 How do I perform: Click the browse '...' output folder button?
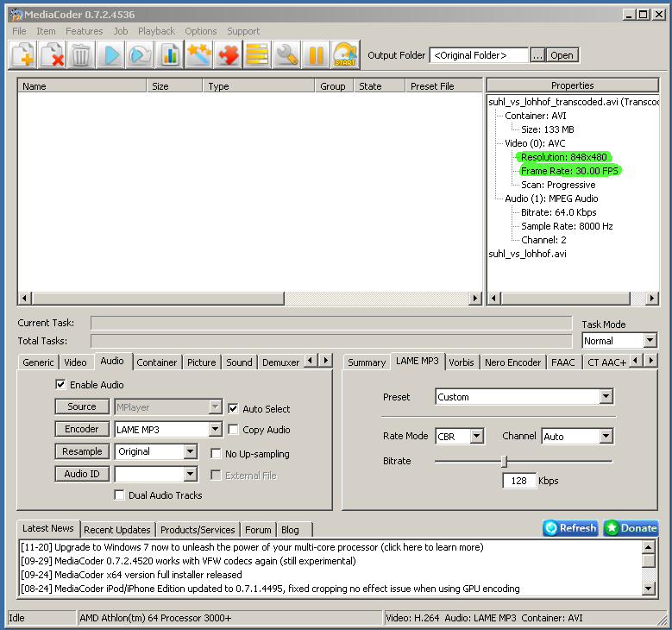(x=537, y=55)
